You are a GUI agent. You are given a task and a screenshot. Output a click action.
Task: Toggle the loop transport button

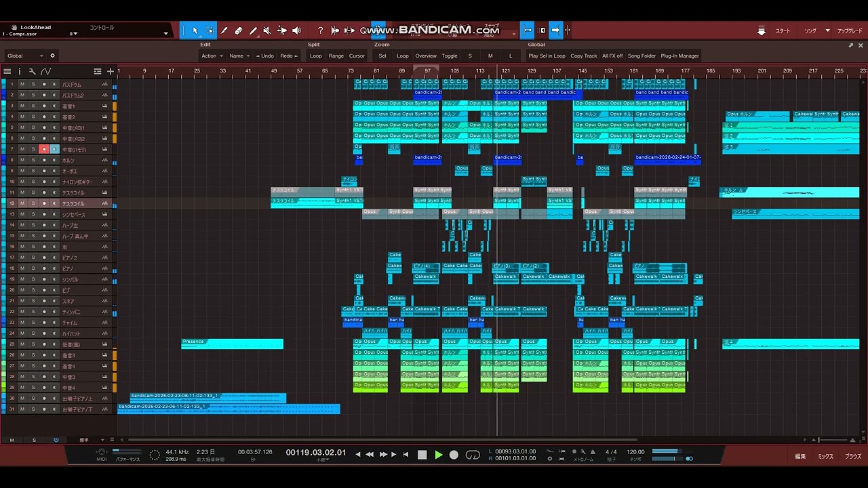(x=473, y=455)
